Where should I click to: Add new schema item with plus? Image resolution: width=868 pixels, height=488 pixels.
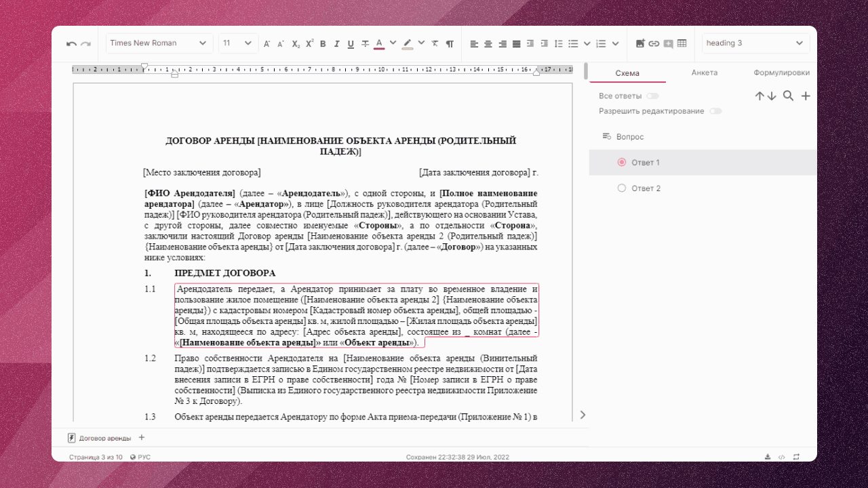806,96
